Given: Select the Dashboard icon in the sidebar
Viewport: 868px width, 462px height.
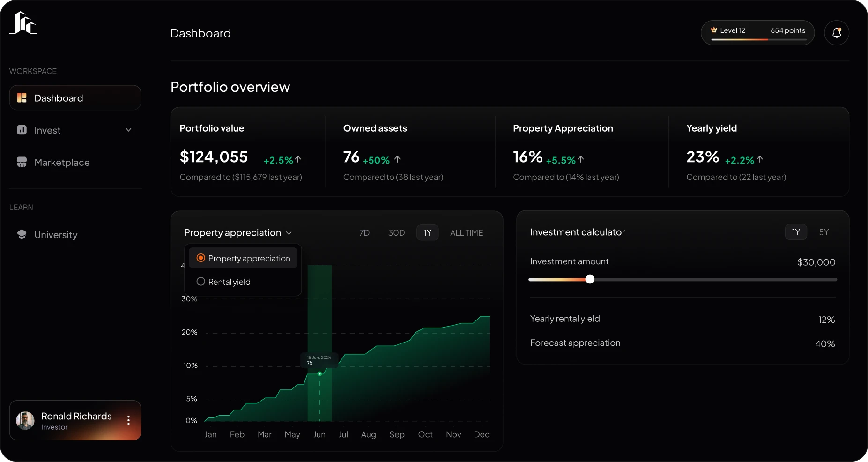Looking at the screenshot, I should click(x=22, y=97).
